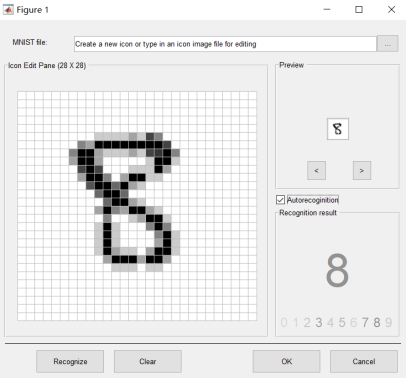Viewport: 407px width, 378px height.
Task: Click digit 9 in probability row
Action: (x=388, y=322)
